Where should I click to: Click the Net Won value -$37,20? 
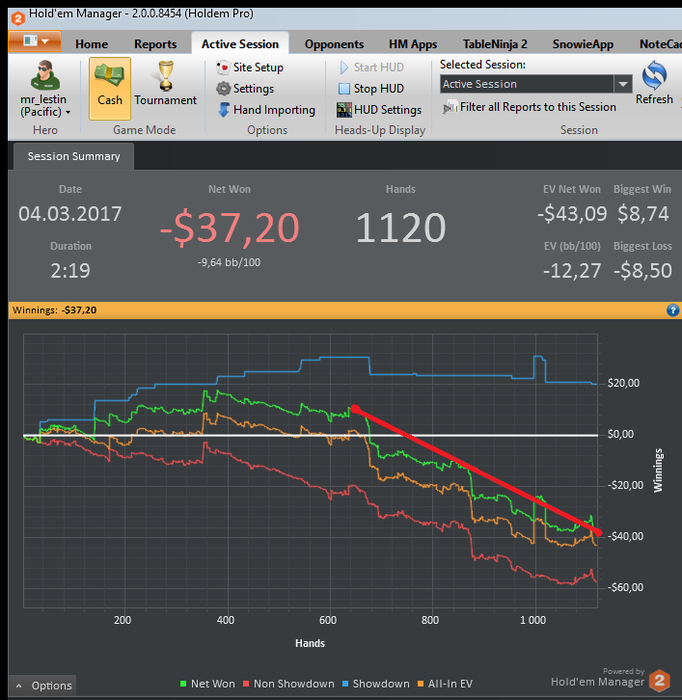click(229, 228)
